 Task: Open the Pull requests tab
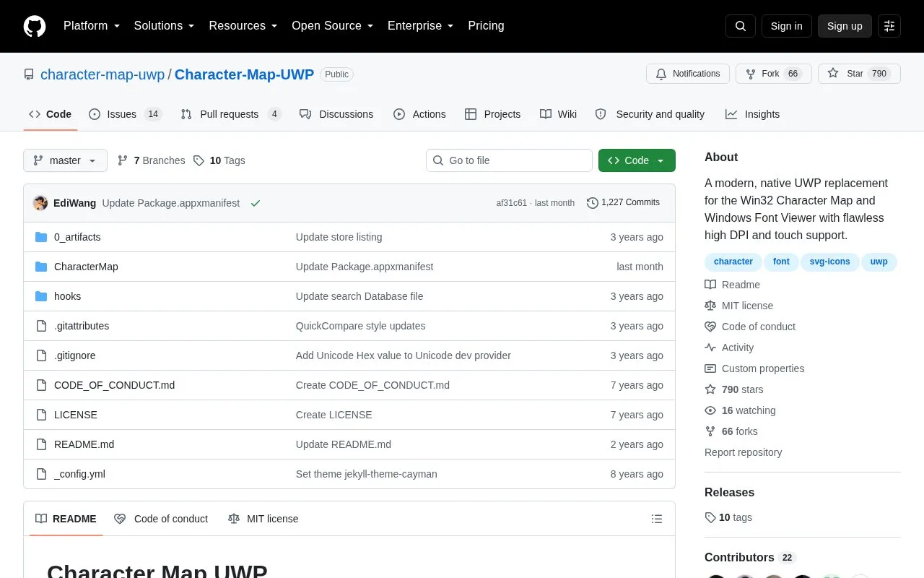click(x=230, y=114)
